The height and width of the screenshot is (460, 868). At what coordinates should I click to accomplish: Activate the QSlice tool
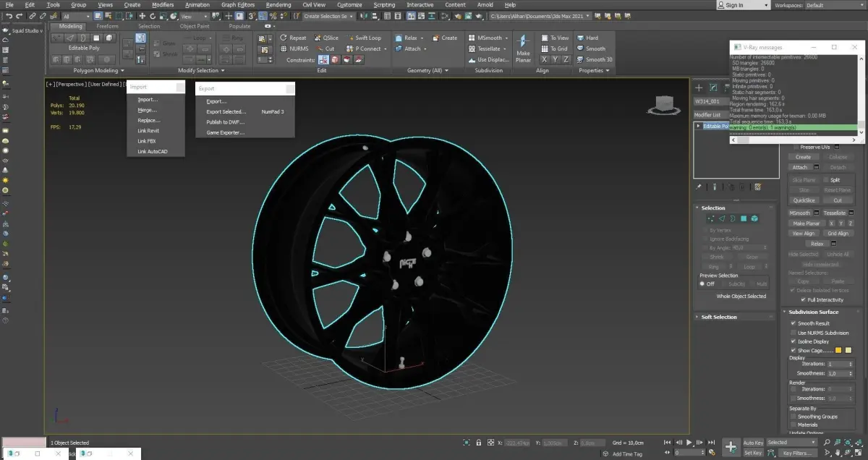pos(325,38)
